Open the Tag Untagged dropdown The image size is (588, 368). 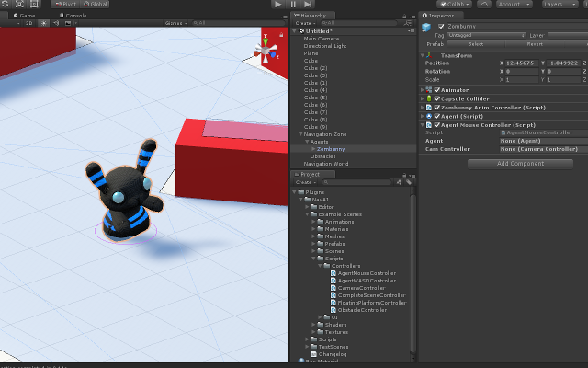[486, 35]
